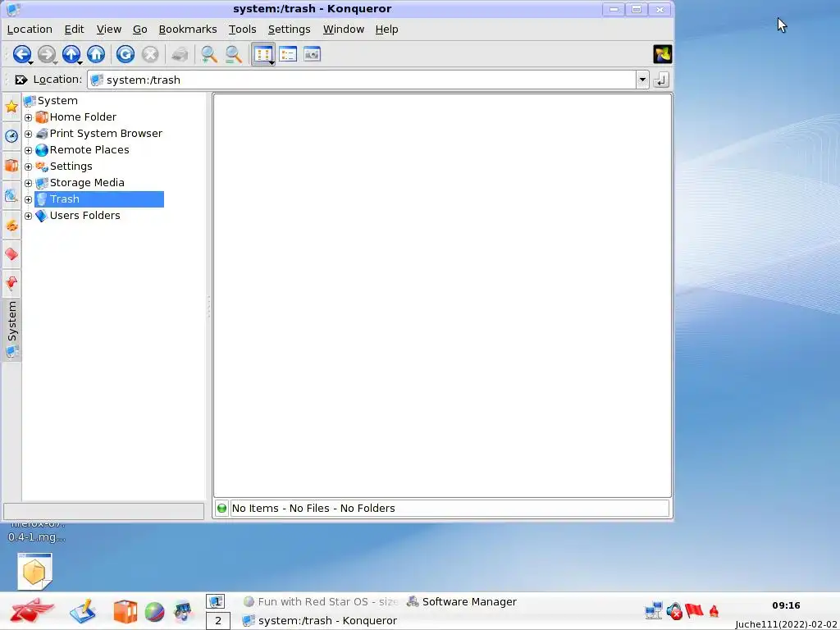840x630 pixels.
Task: Expand the Home Folder tree node
Action: pos(29,117)
